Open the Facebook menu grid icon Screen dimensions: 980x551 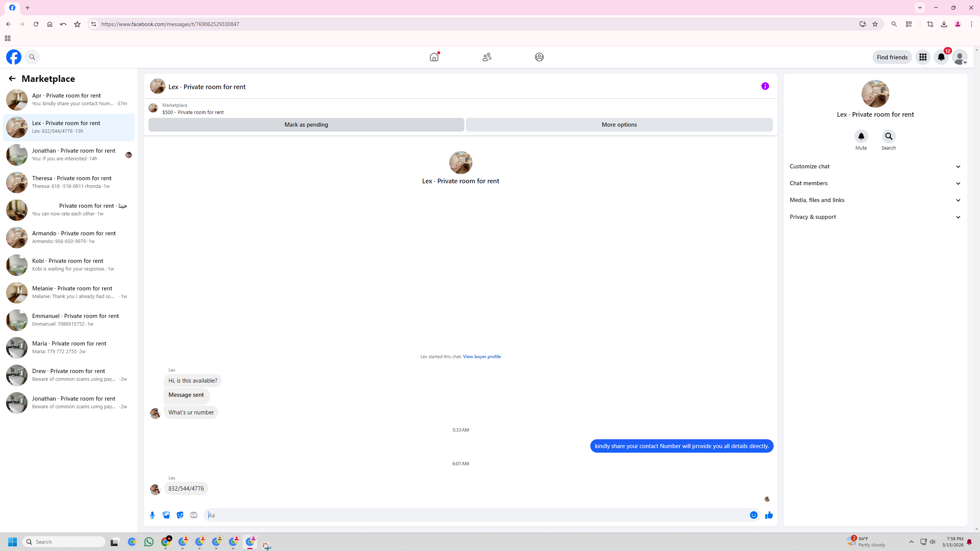pyautogui.click(x=923, y=57)
